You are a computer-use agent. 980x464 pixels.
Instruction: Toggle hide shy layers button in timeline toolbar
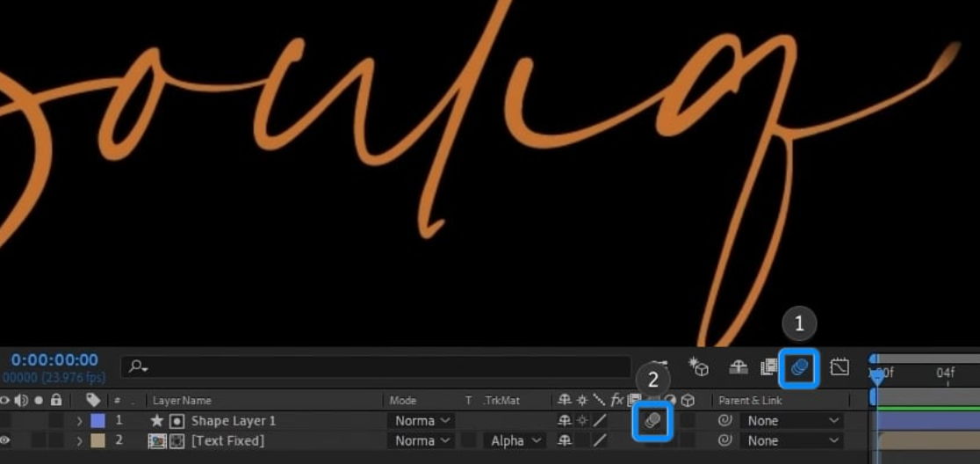739,367
